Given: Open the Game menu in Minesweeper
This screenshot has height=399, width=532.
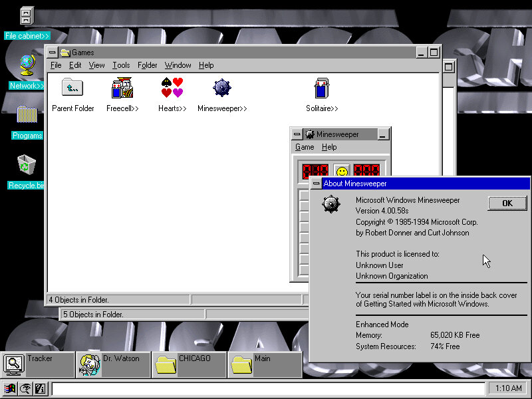Looking at the screenshot, I should (x=305, y=147).
